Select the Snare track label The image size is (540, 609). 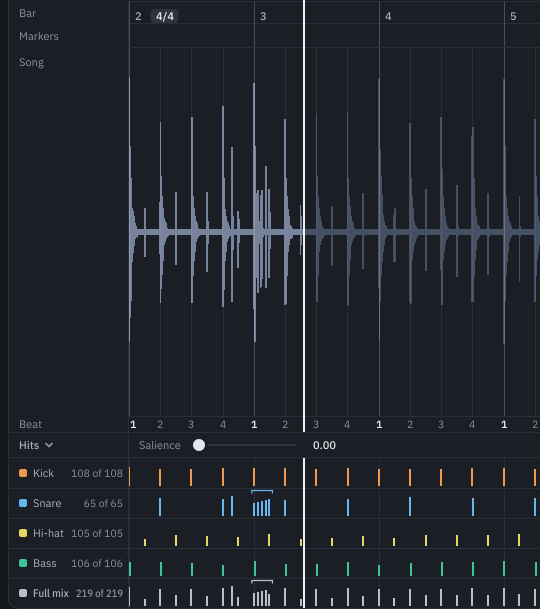[47, 503]
